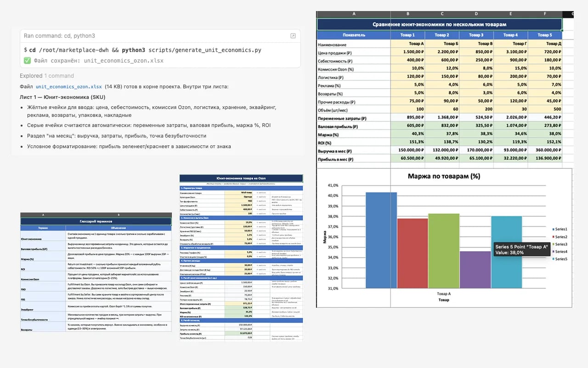Click the Series5 teal legend swatch
Screen dimensions: 588x368
[553, 259]
